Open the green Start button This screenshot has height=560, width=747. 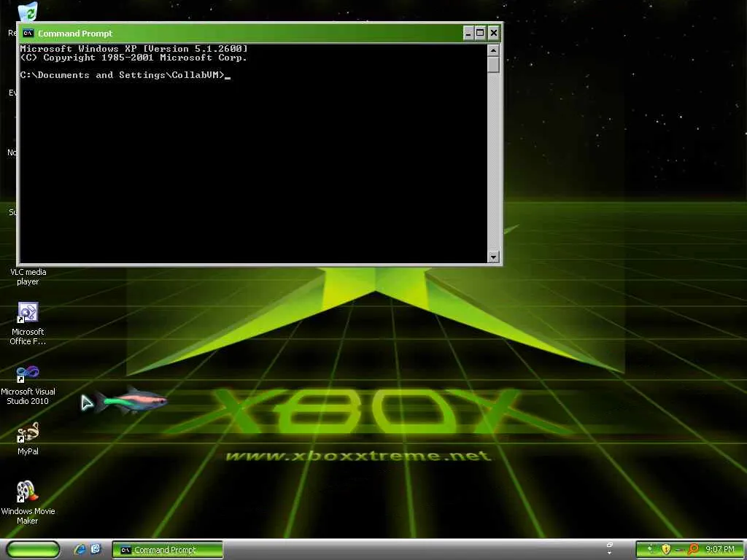point(34,550)
